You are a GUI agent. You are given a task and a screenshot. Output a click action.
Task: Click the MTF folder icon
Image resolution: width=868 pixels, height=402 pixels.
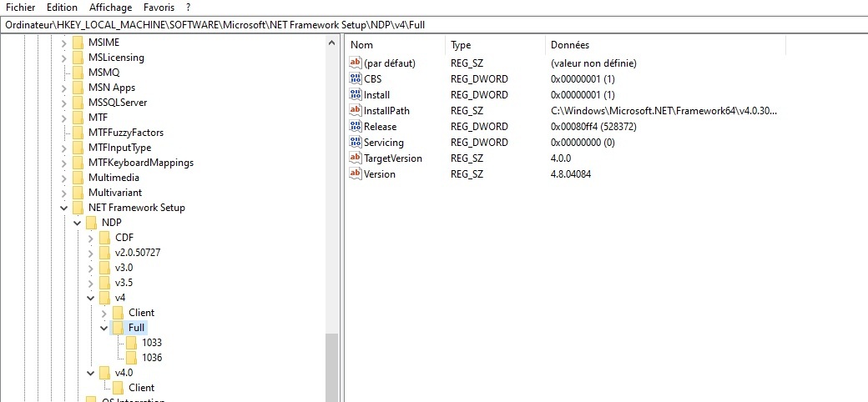tap(78, 118)
